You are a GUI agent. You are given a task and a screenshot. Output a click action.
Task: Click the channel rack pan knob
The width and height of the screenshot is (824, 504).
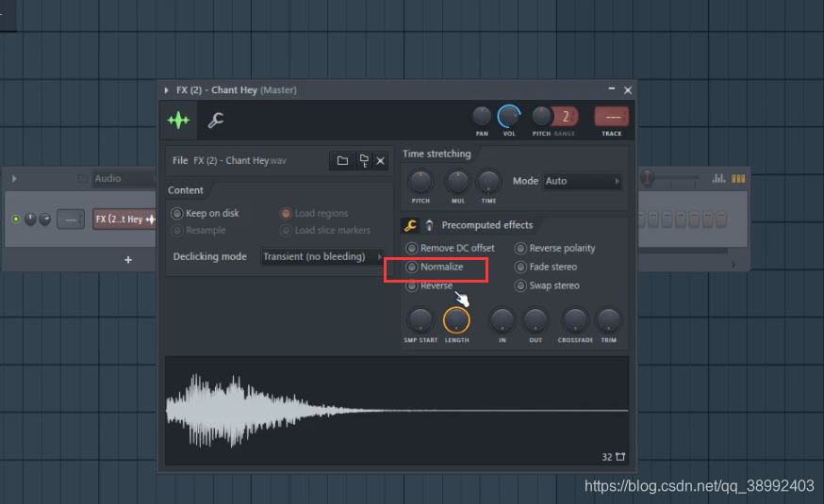(x=30, y=219)
